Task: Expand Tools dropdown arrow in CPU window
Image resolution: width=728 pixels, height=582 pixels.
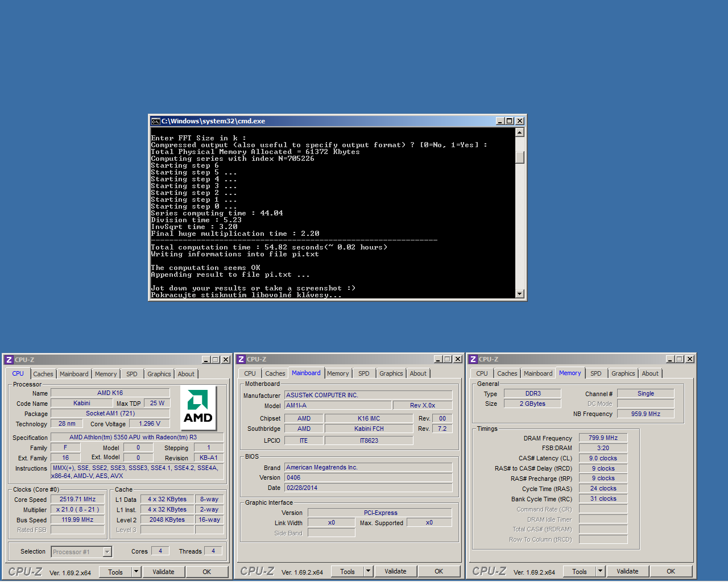Action: coord(136,572)
